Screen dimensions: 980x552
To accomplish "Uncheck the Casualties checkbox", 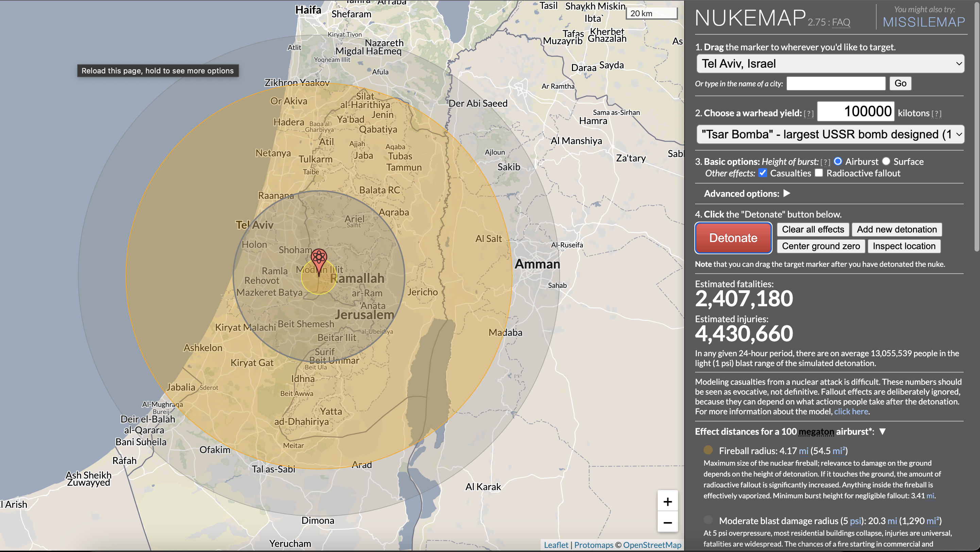I will 762,173.
